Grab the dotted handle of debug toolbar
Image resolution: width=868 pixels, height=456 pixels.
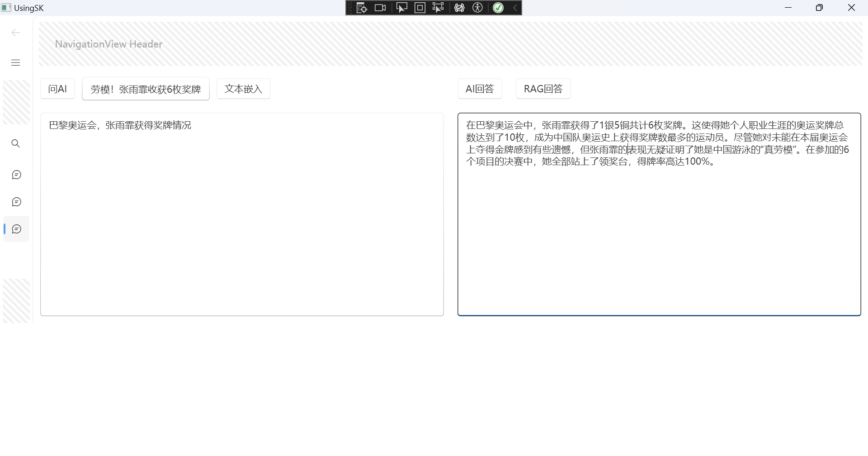pyautogui.click(x=349, y=8)
